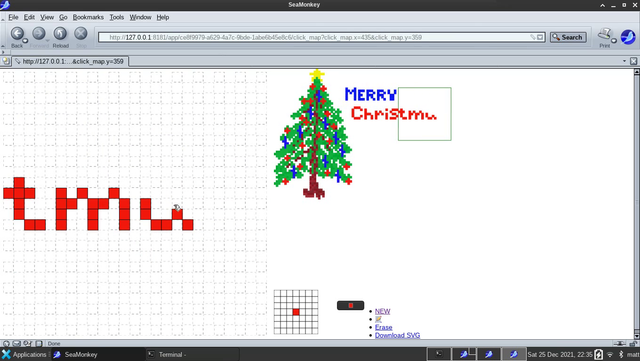The width and height of the screenshot is (640, 361).
Task: Click the second workspace switcher box
Action: (x=464, y=354)
